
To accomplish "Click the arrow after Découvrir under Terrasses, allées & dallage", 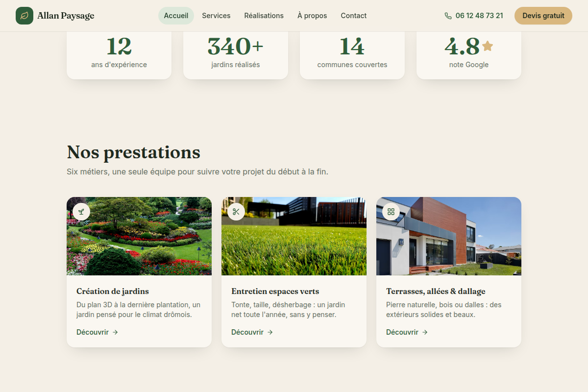I will (425, 332).
